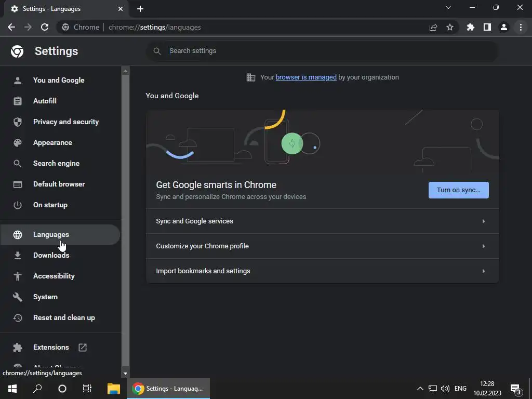Click the magnifier icon in search settings
532x399 pixels.
(x=157, y=51)
